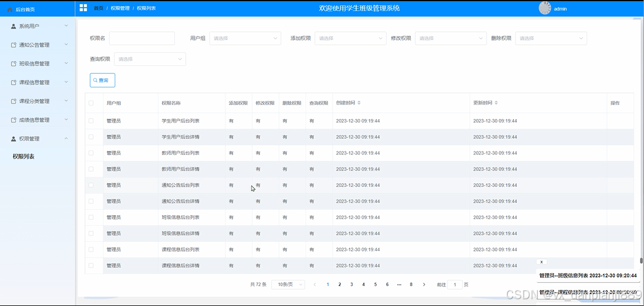The height and width of the screenshot is (306, 644).
Task: Click the 前往 page number input
Action: [455, 284]
